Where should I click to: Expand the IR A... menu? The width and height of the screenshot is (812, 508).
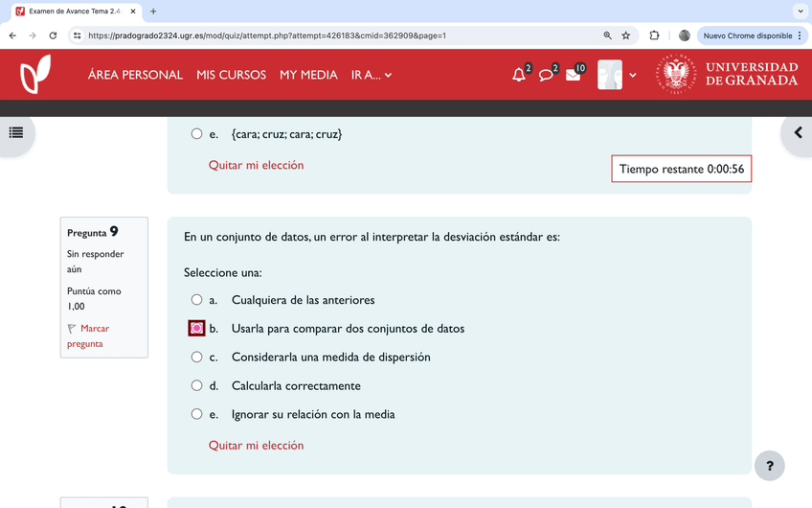[371, 75]
